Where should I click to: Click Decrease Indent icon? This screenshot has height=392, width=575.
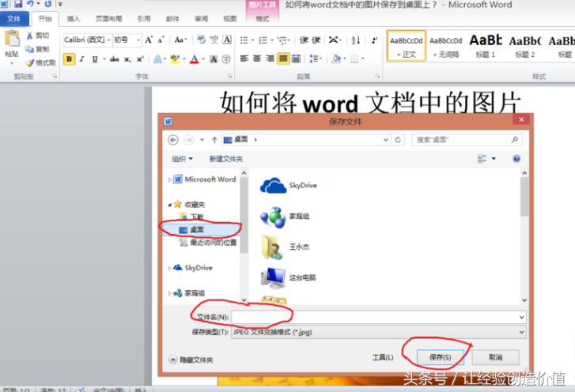[x=304, y=40]
